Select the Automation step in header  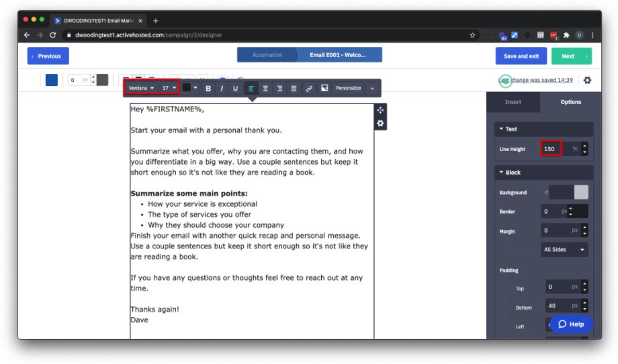[267, 55]
